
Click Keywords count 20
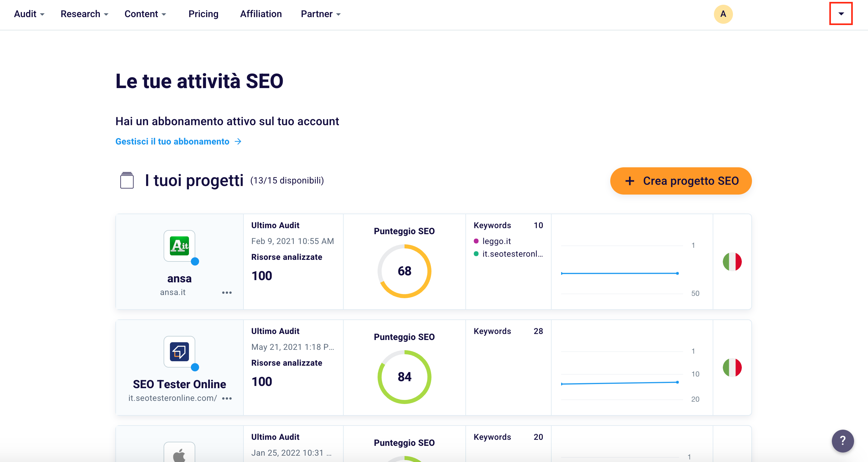click(538, 437)
